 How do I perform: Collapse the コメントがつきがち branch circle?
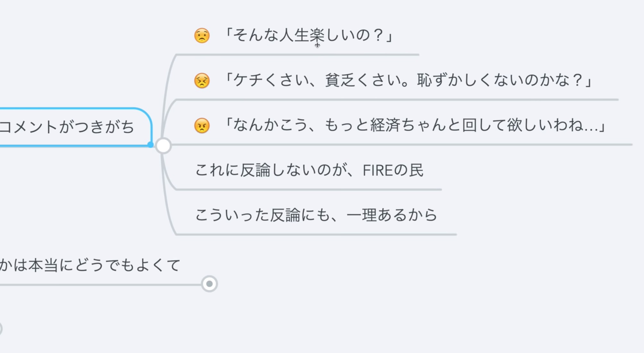pyautogui.click(x=163, y=146)
